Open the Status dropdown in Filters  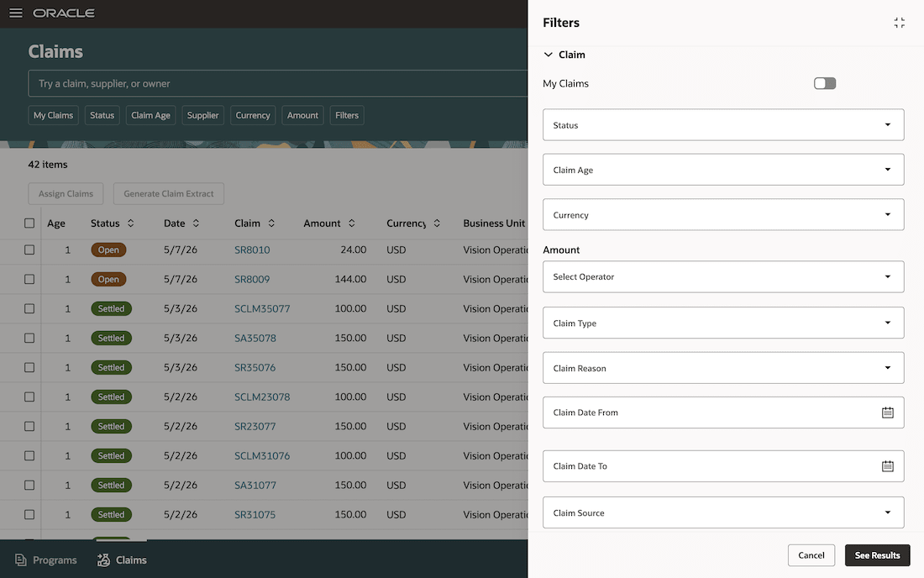coord(723,125)
